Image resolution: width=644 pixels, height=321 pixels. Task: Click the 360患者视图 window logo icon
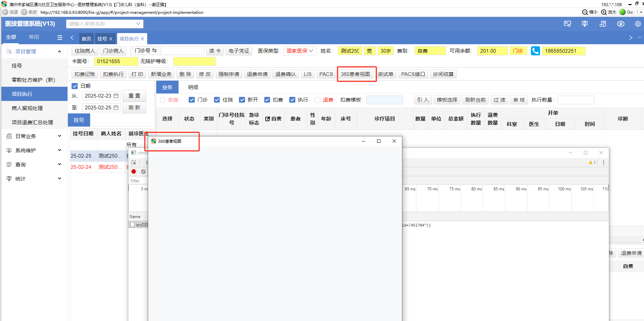point(154,141)
